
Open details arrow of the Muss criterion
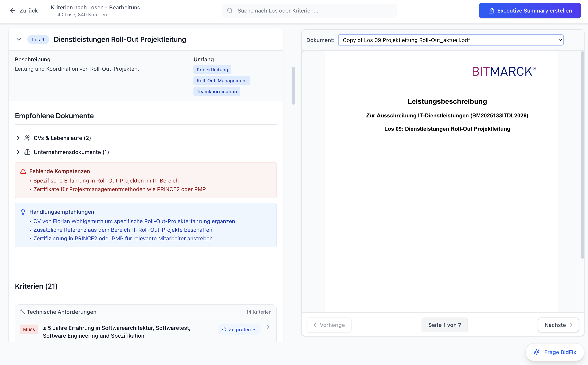[268, 327]
